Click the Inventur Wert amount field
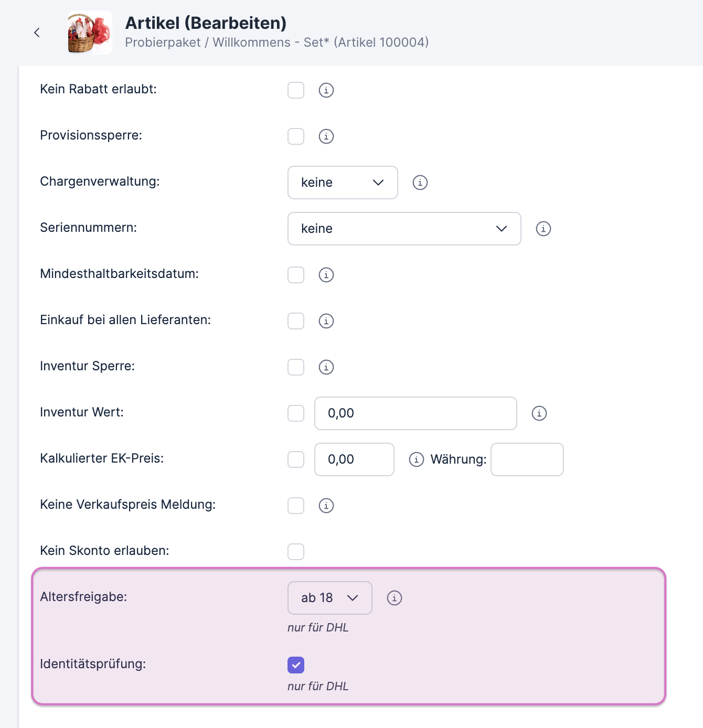This screenshot has height=728, width=703. [416, 413]
